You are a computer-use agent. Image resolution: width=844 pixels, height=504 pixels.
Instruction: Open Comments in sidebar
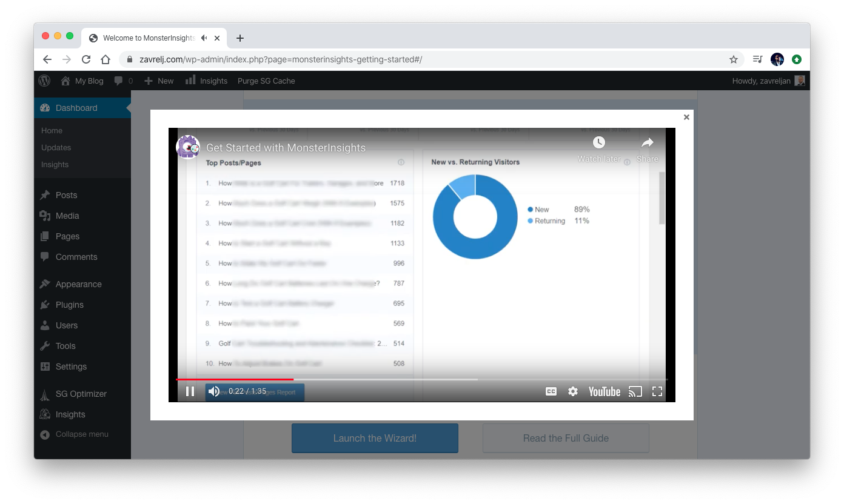(x=82, y=257)
